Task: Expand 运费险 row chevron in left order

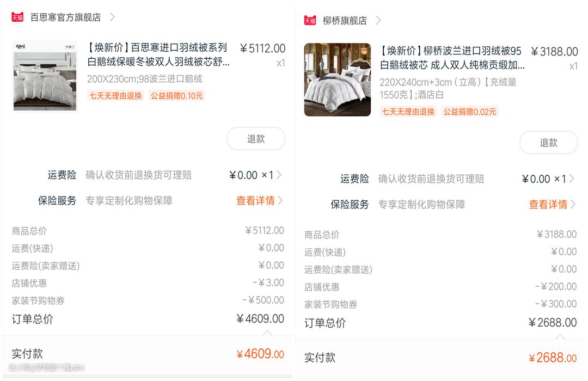Action: click(x=279, y=175)
